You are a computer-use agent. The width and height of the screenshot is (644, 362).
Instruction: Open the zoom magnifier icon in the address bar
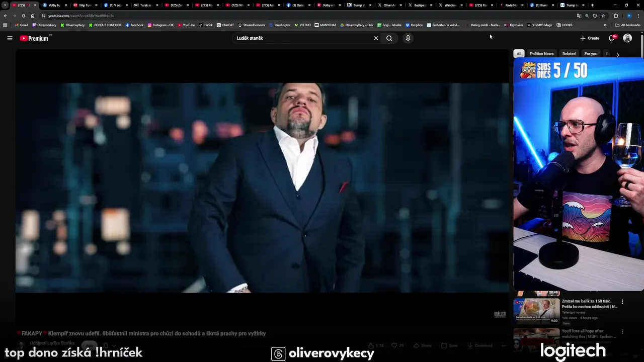587,16
